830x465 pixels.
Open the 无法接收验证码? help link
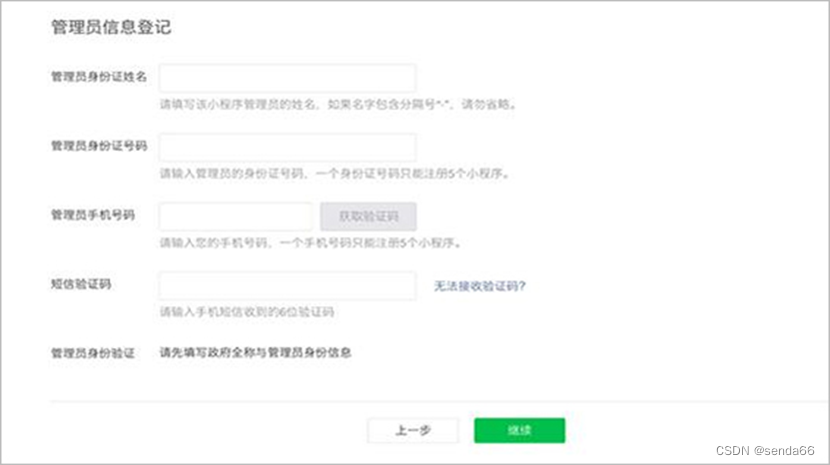(479, 286)
